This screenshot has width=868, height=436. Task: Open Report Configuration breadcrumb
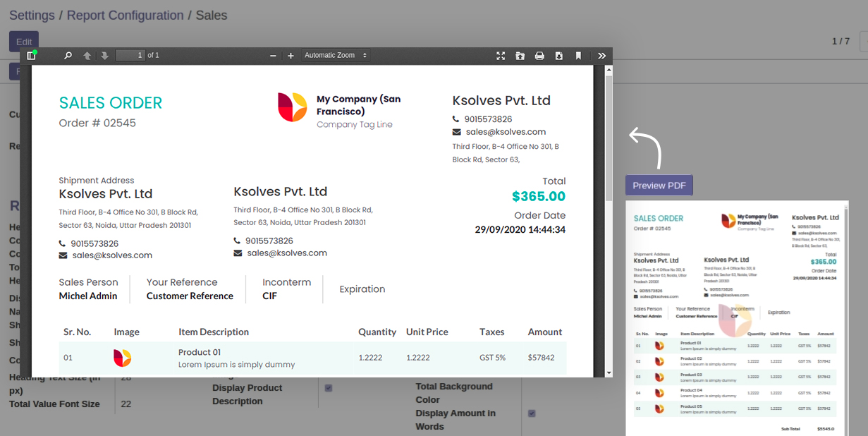click(125, 15)
